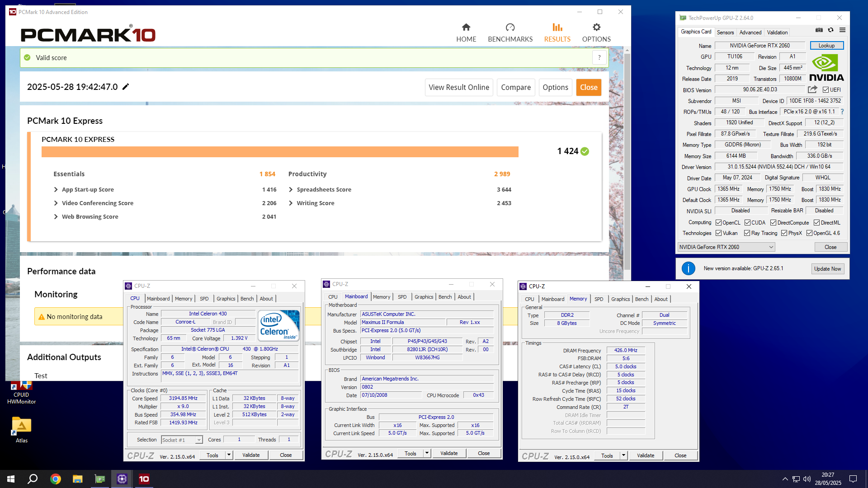Open the CPUID HWMonitor desktop icon
Screen dimensions: 868x488
[21, 392]
